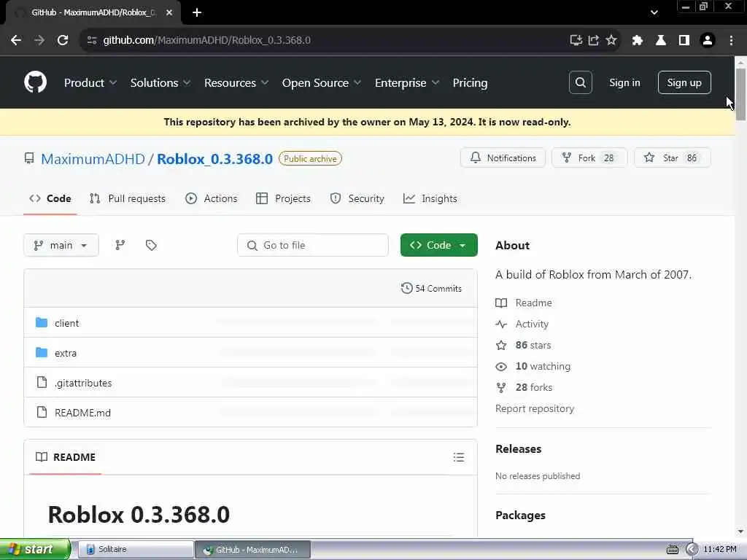Expand the Open Source menu
Viewport: 747px width, 560px height.
[x=322, y=82]
